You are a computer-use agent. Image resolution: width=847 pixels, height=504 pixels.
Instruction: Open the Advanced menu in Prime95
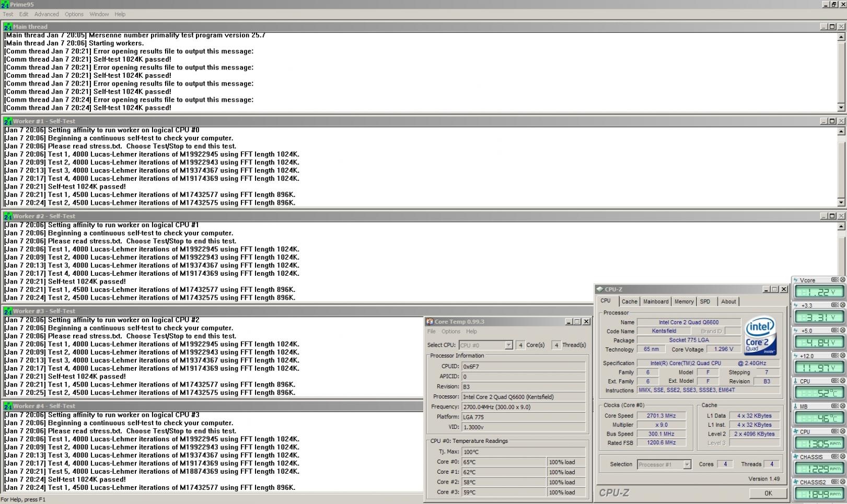click(x=47, y=14)
